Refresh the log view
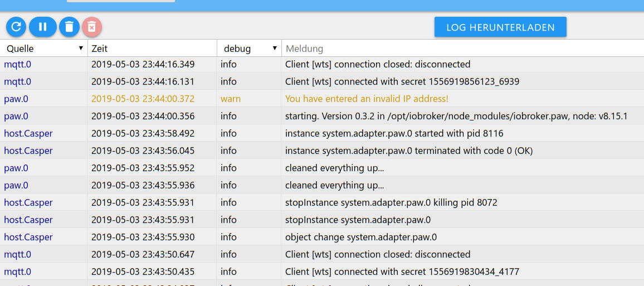The height and width of the screenshot is (286, 644). point(16,27)
